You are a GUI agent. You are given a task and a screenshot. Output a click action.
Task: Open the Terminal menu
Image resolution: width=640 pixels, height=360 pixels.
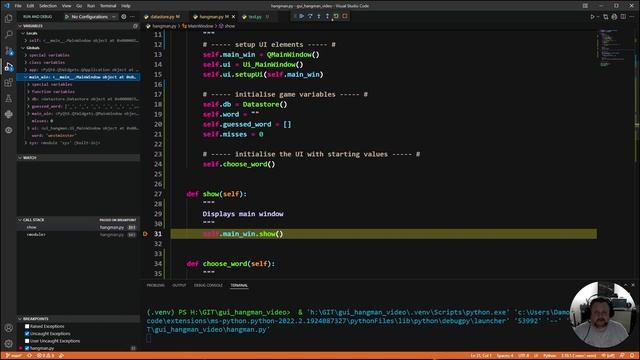point(108,6)
